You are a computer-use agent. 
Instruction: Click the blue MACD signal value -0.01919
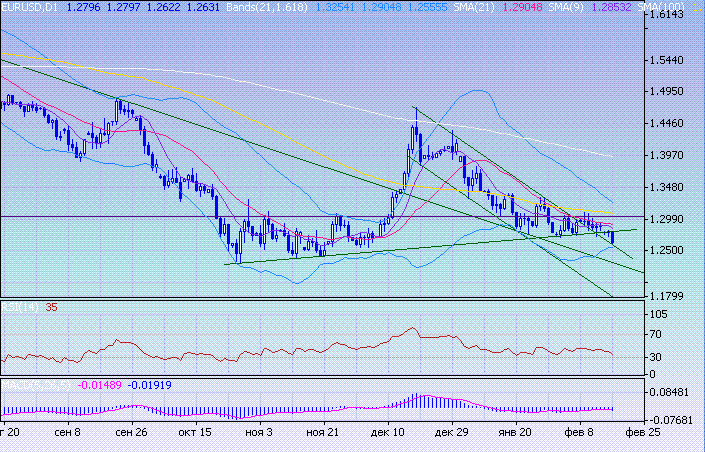pyautogui.click(x=151, y=384)
